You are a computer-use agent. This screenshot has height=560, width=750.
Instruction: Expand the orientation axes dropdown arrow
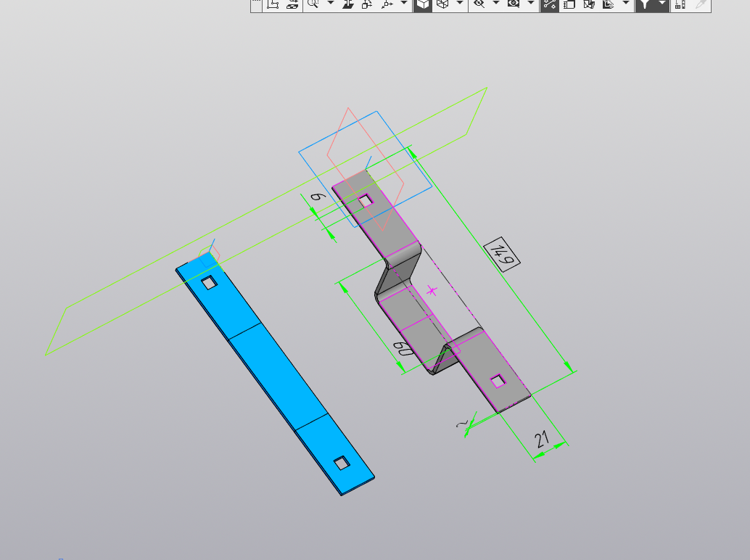[x=404, y=4]
